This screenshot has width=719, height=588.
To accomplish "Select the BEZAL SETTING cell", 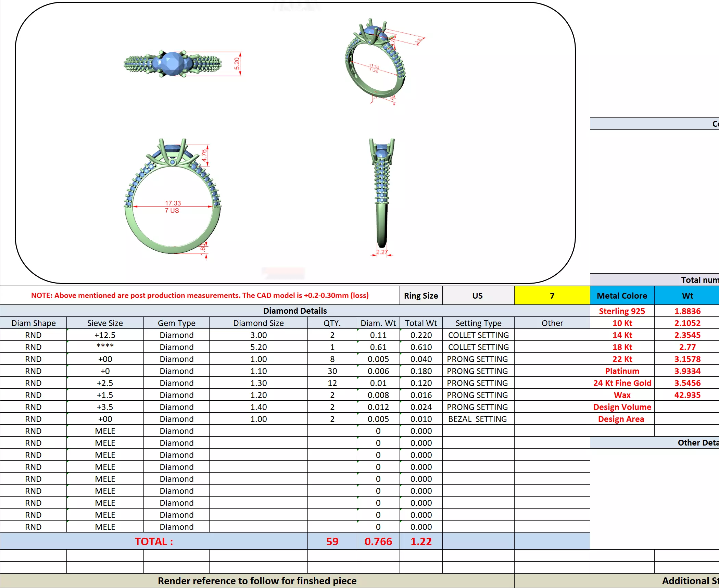I will coord(477,419).
